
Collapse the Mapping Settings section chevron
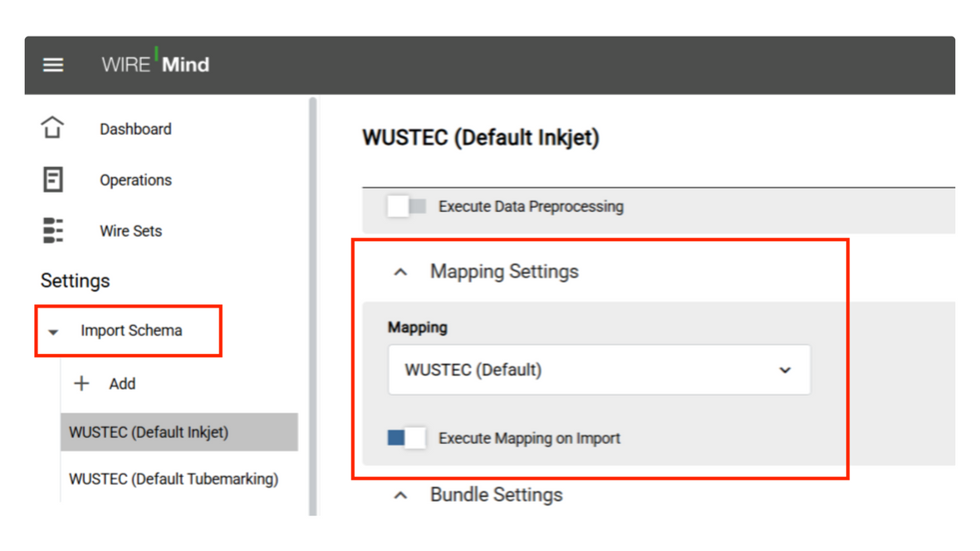pyautogui.click(x=400, y=272)
